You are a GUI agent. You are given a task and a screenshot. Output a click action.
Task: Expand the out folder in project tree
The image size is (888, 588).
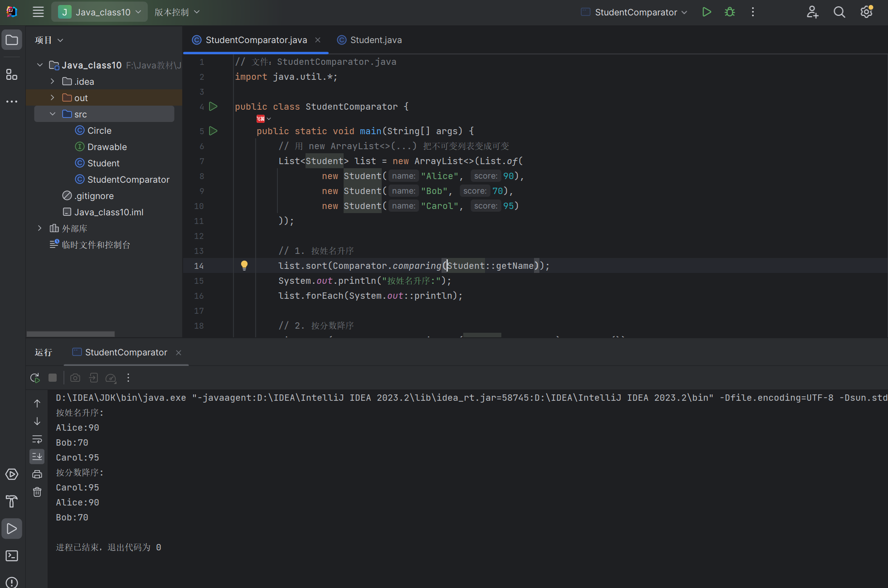point(53,98)
